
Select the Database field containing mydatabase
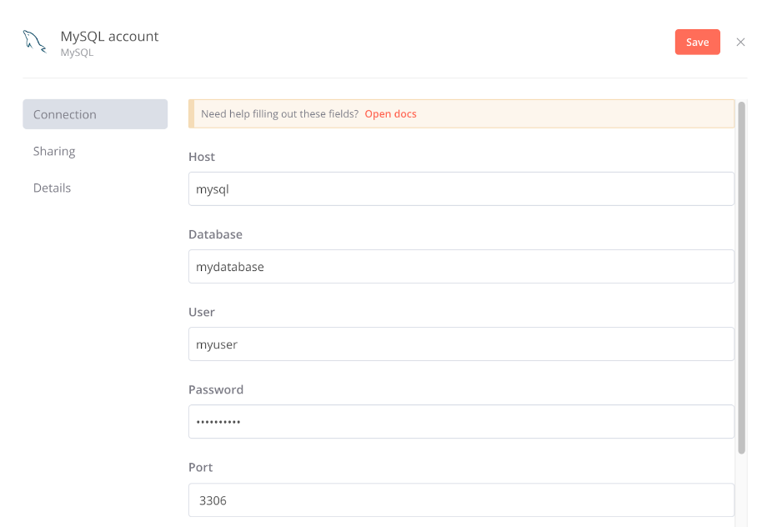click(x=460, y=266)
